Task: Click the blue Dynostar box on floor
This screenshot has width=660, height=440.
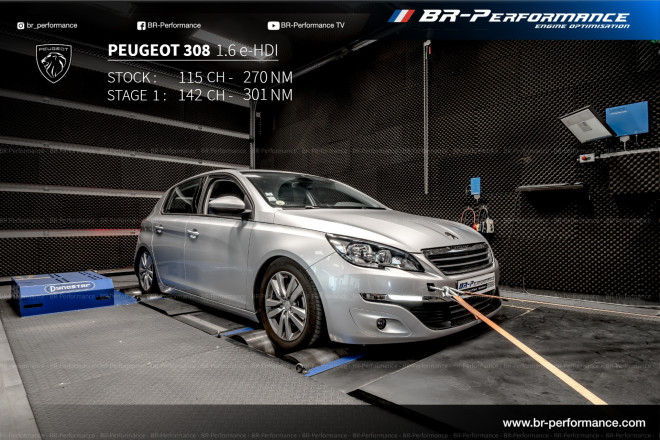Action: click(62, 292)
